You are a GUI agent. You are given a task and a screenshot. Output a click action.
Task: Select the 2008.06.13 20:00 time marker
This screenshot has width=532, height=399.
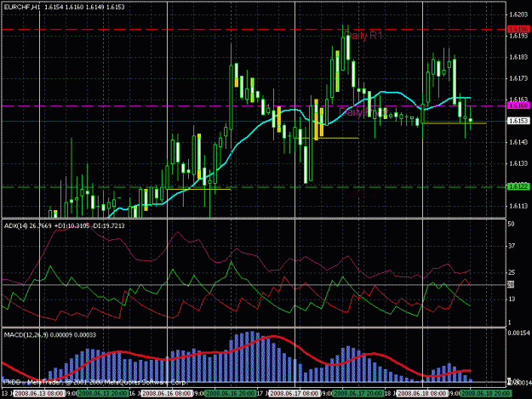coord(103,394)
